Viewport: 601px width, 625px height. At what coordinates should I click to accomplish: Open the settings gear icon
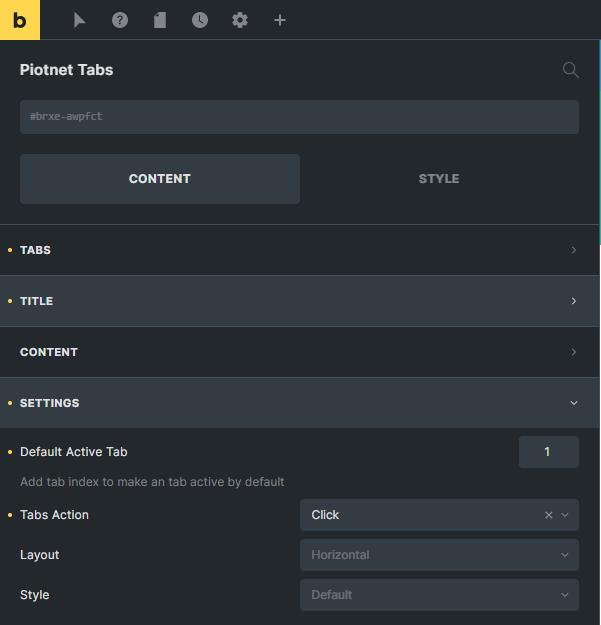tap(240, 20)
